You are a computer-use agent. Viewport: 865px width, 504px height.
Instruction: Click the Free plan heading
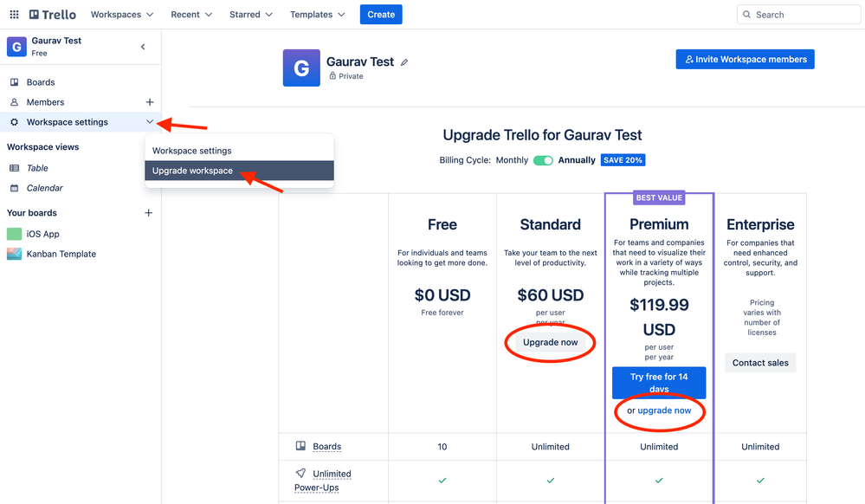(442, 224)
